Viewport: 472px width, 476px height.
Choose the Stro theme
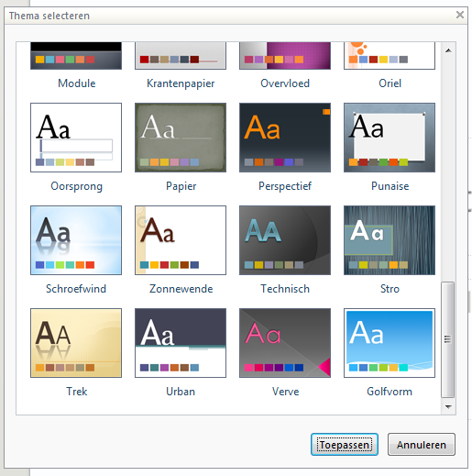(390, 240)
